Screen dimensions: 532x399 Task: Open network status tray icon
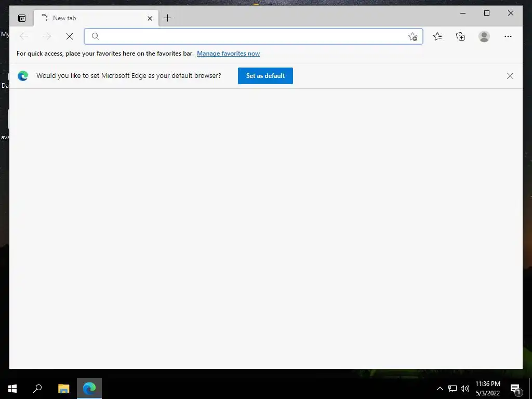(x=453, y=389)
